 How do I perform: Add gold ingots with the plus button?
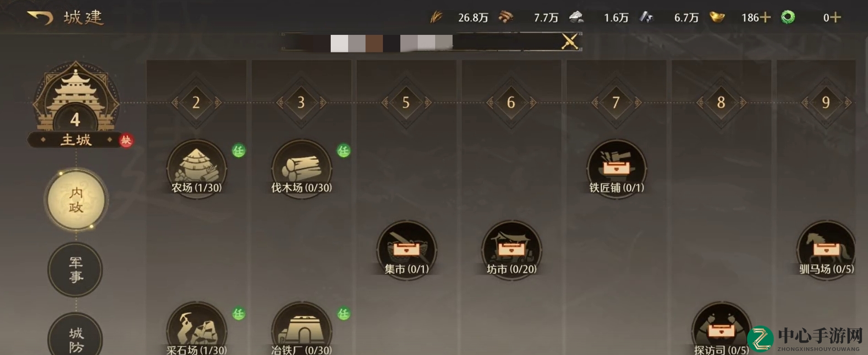pyautogui.click(x=765, y=17)
